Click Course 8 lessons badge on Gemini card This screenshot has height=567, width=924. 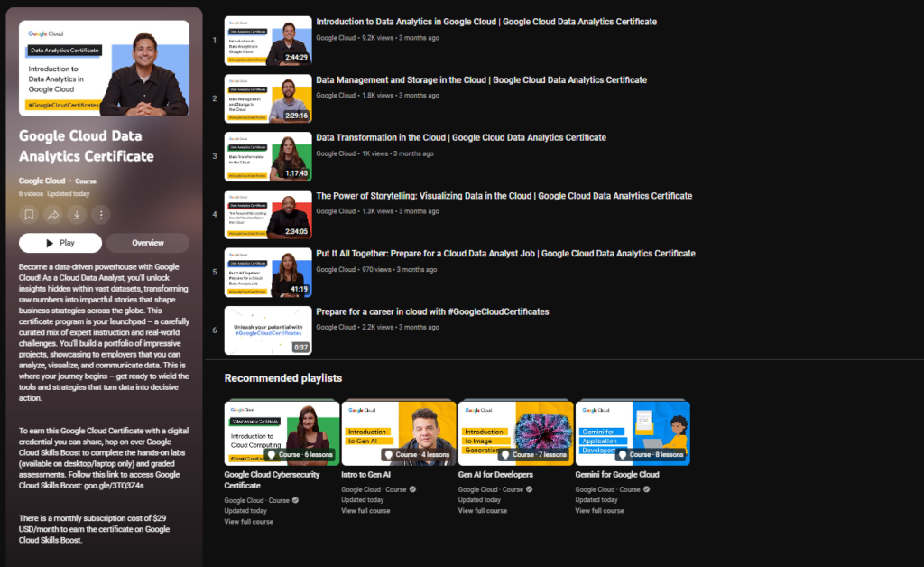point(651,455)
